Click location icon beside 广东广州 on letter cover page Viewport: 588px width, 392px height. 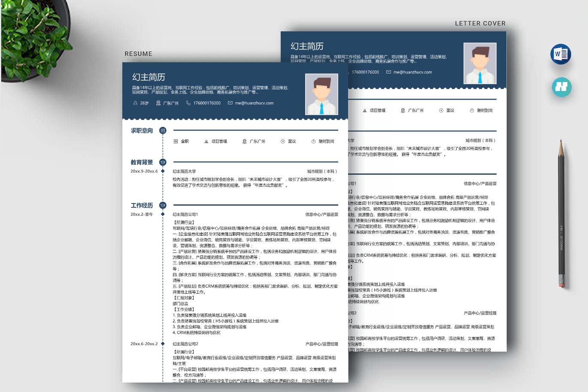pos(403,110)
